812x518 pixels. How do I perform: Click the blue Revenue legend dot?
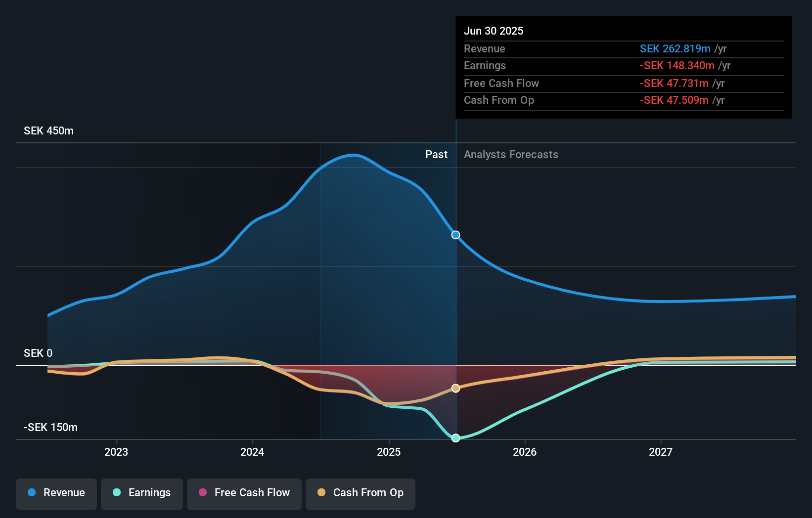32,493
